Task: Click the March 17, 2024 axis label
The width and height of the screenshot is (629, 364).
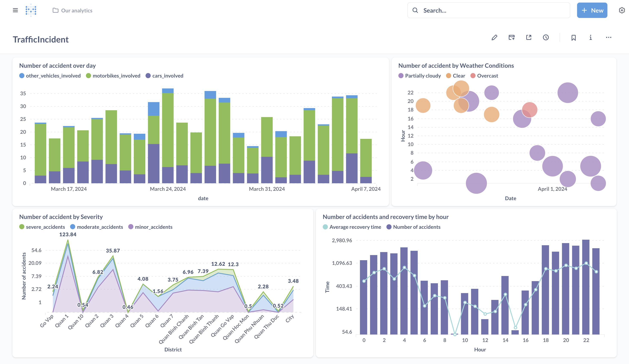Action: [x=69, y=189]
